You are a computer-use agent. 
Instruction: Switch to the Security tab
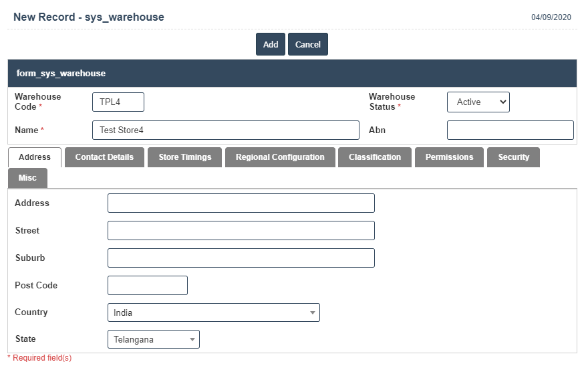pos(513,157)
